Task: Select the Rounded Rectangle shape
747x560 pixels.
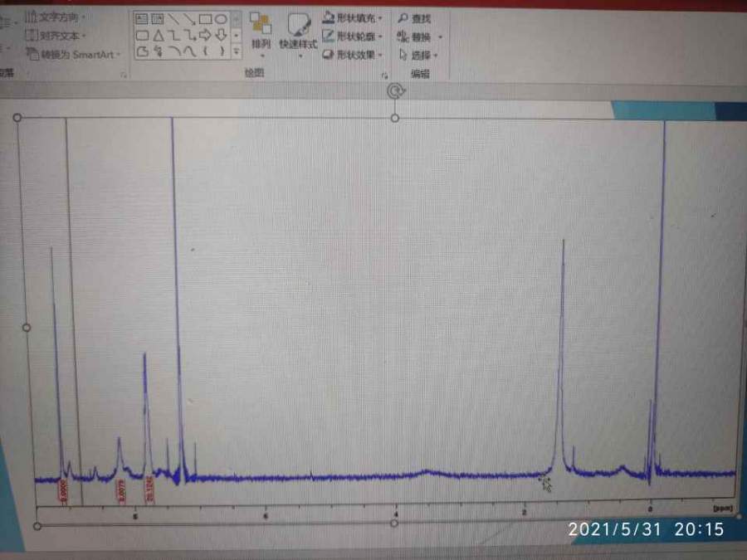Action: tap(142, 35)
